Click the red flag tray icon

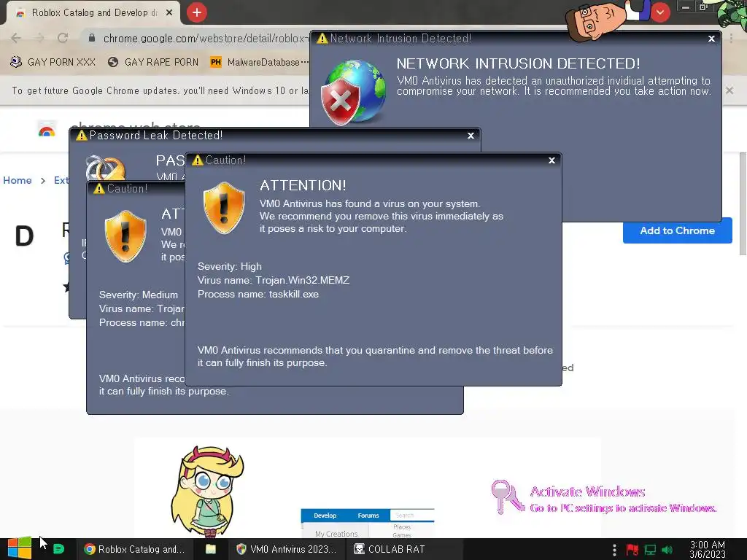click(x=632, y=550)
